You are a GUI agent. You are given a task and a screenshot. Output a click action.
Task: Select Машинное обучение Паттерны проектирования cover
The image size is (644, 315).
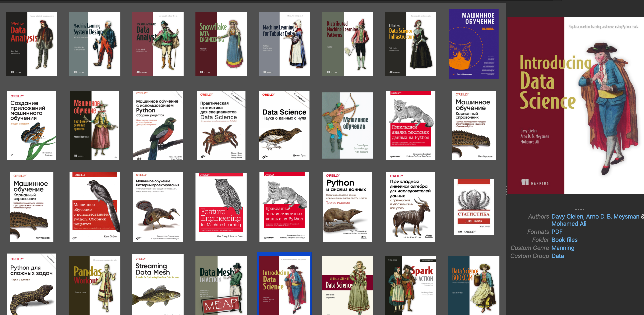(x=158, y=207)
